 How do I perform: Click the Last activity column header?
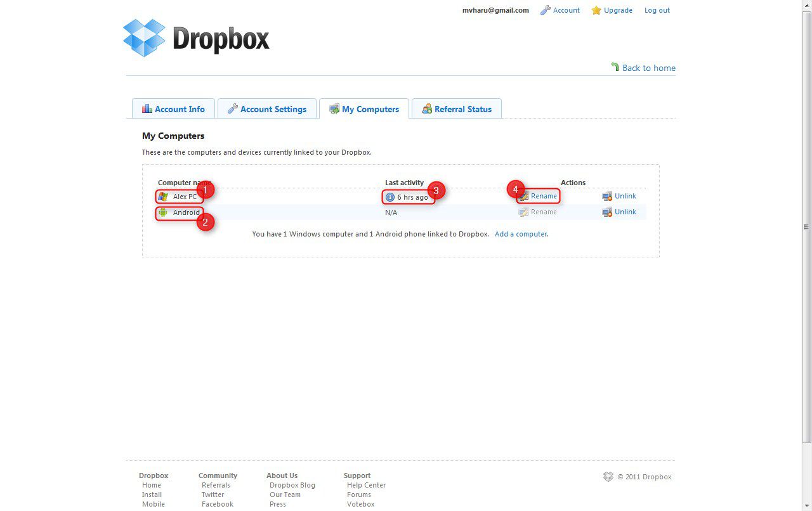404,183
